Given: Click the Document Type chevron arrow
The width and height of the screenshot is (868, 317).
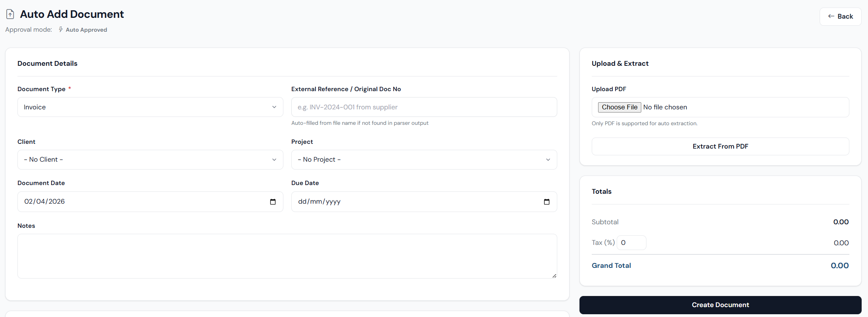Looking at the screenshot, I should [x=274, y=107].
